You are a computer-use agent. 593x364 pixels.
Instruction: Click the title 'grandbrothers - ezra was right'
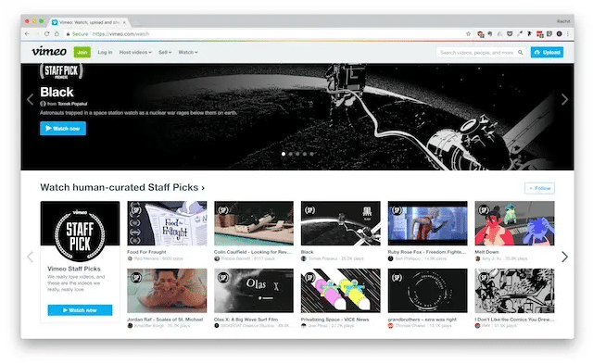(x=423, y=320)
